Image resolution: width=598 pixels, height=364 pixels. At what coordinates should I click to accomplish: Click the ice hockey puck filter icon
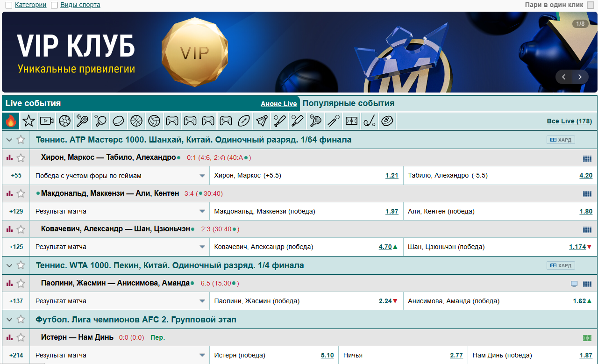(x=118, y=121)
